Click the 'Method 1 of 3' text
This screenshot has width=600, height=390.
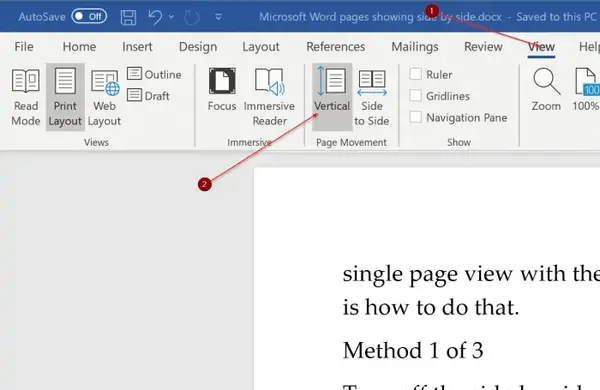point(413,351)
